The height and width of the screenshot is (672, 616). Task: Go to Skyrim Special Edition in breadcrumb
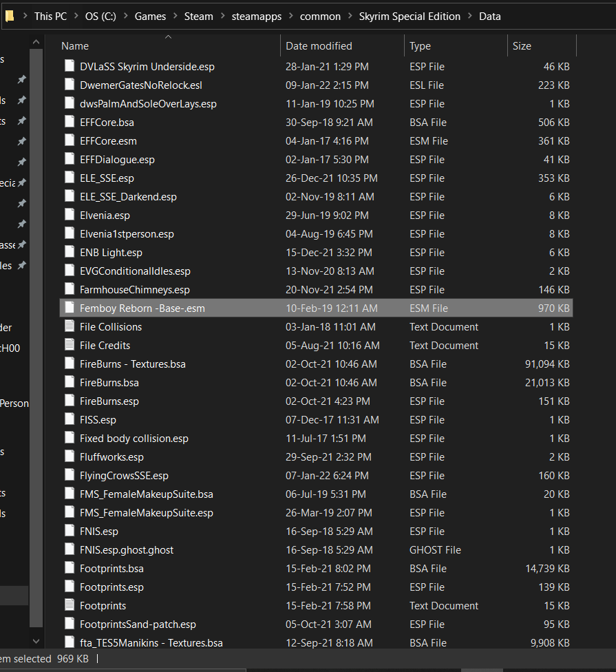pos(410,17)
